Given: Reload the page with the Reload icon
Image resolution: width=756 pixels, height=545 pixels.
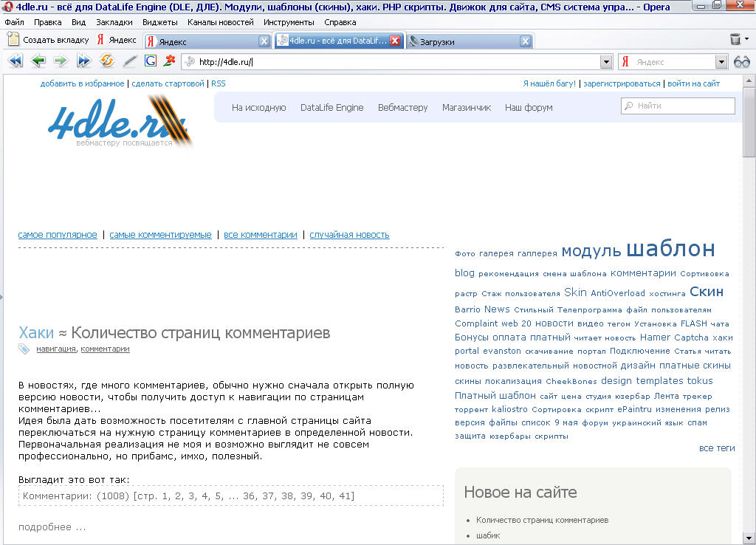Looking at the screenshot, I should click(106, 61).
